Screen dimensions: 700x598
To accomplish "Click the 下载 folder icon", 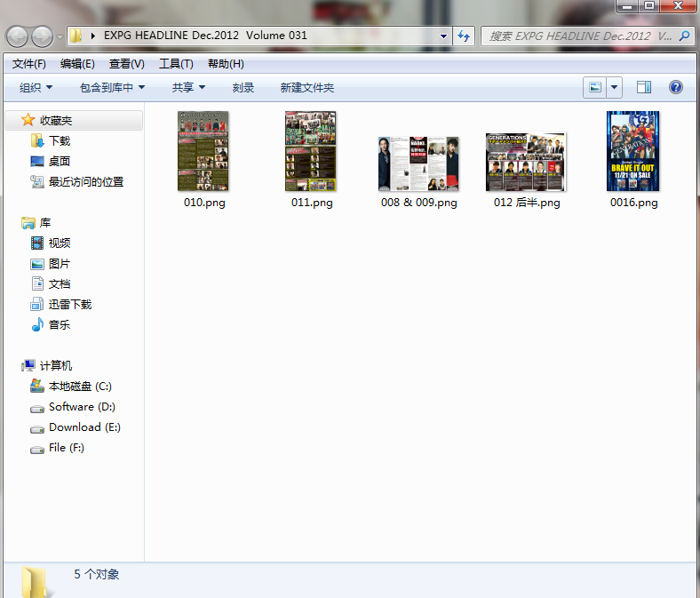I will coord(37,140).
